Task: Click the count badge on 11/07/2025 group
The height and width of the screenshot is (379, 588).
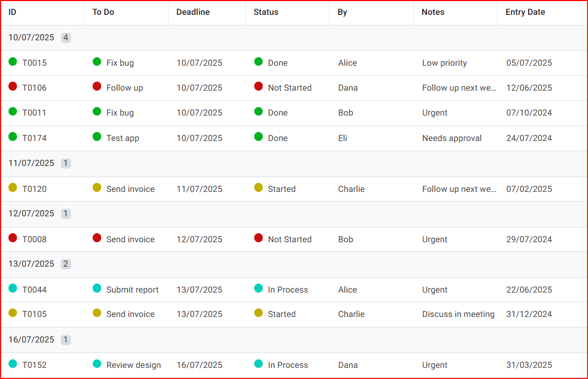Action: click(x=66, y=164)
